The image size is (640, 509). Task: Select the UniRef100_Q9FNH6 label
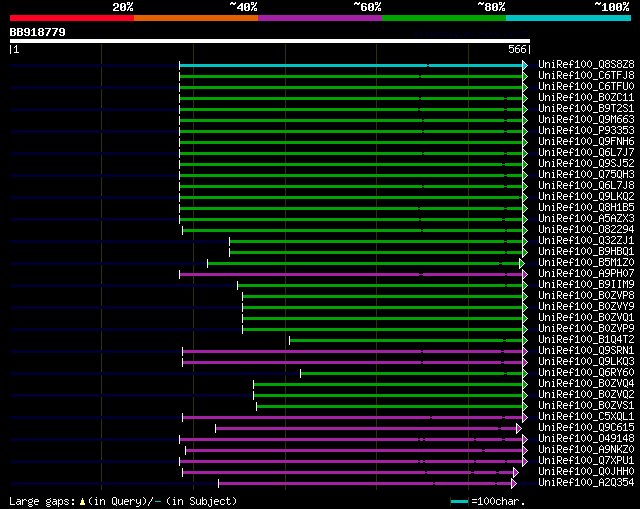point(586,142)
